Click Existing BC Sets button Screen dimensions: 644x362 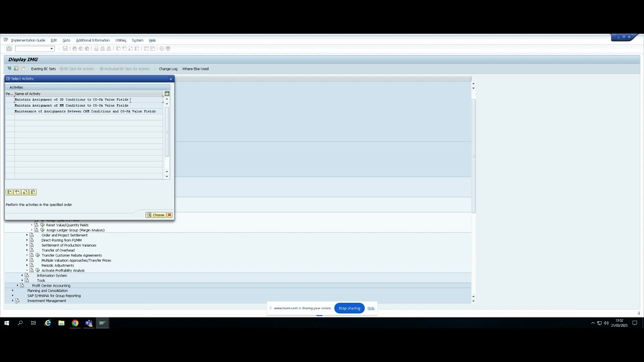[43, 69]
